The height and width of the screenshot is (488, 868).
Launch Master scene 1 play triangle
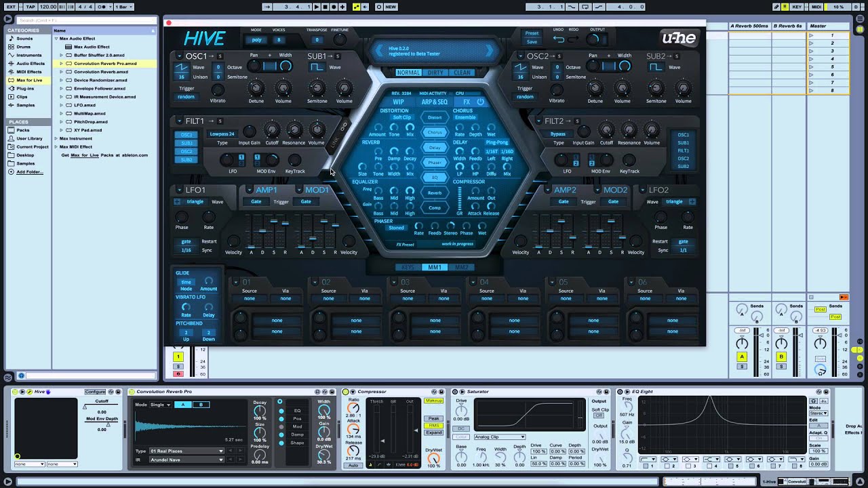coord(811,35)
